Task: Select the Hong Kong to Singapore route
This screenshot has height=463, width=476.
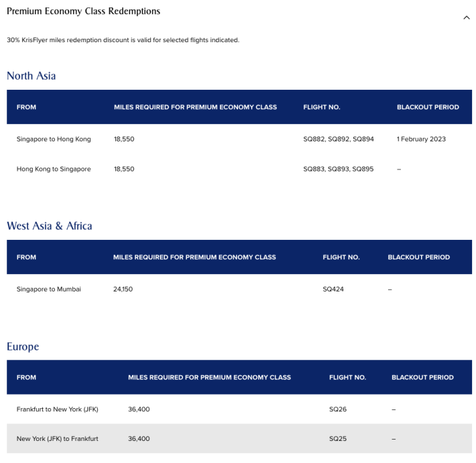Action: [54, 170]
